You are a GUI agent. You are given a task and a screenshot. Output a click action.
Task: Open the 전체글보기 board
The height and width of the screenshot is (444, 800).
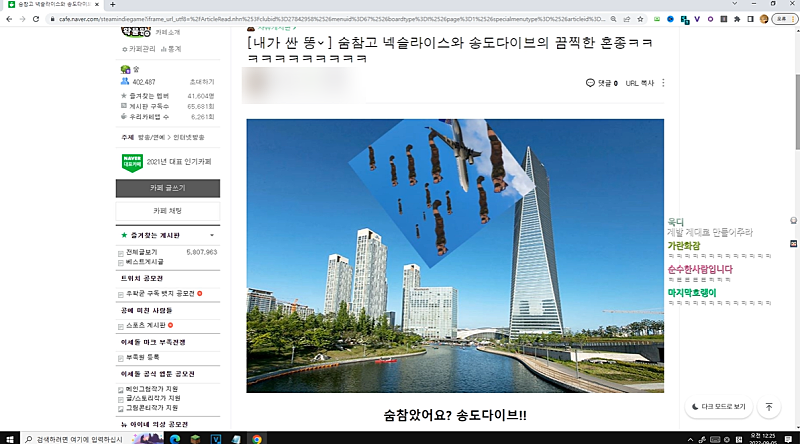(143, 252)
